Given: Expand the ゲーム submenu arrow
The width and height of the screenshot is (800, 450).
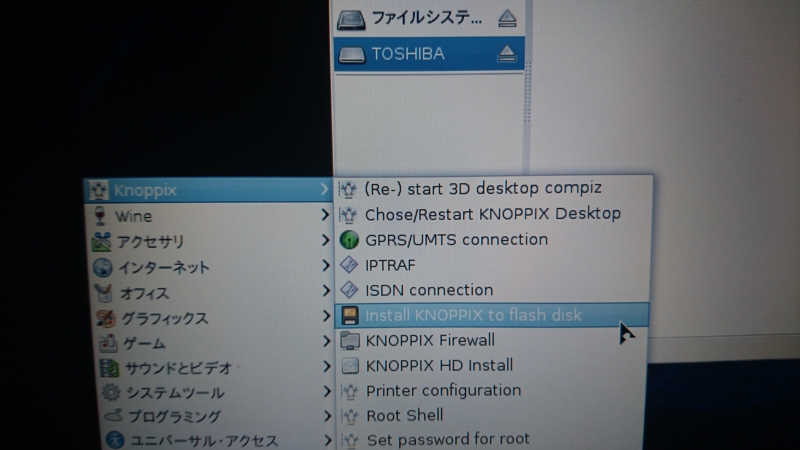Looking at the screenshot, I should (x=327, y=341).
